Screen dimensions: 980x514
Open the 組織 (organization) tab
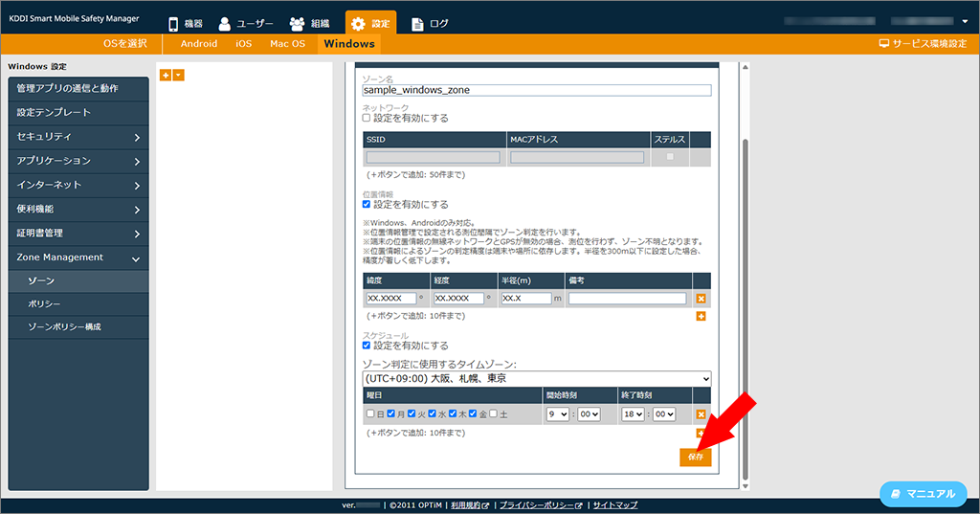point(310,24)
